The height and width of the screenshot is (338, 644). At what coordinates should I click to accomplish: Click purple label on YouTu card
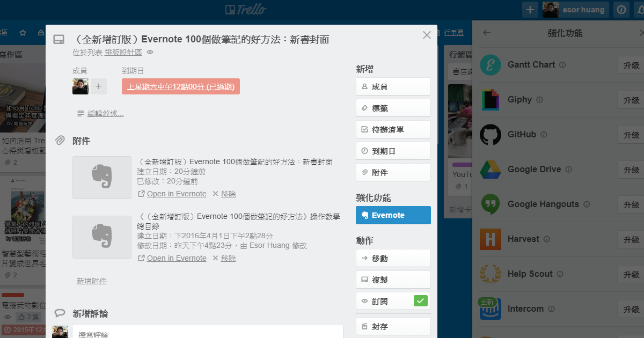[462, 165]
